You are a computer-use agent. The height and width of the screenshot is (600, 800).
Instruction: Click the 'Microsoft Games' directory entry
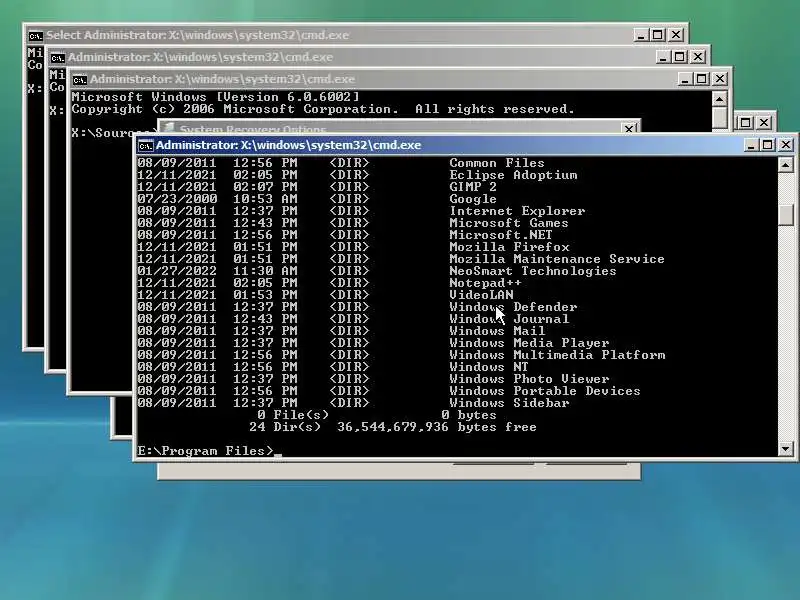point(509,223)
